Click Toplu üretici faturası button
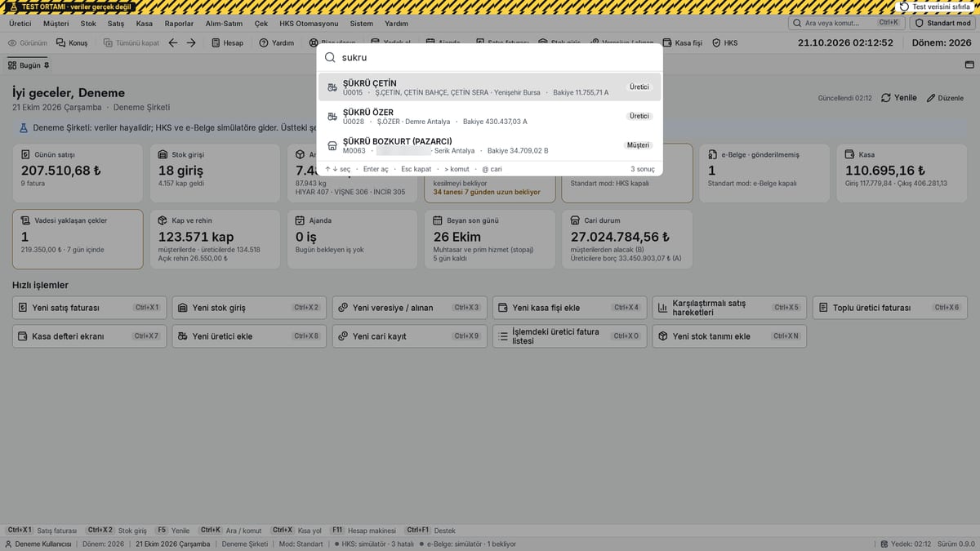The height and width of the screenshot is (551, 980). point(890,308)
